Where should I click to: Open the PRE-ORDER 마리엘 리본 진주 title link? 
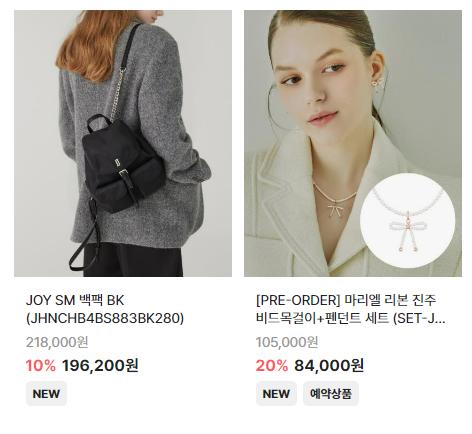tap(351, 309)
